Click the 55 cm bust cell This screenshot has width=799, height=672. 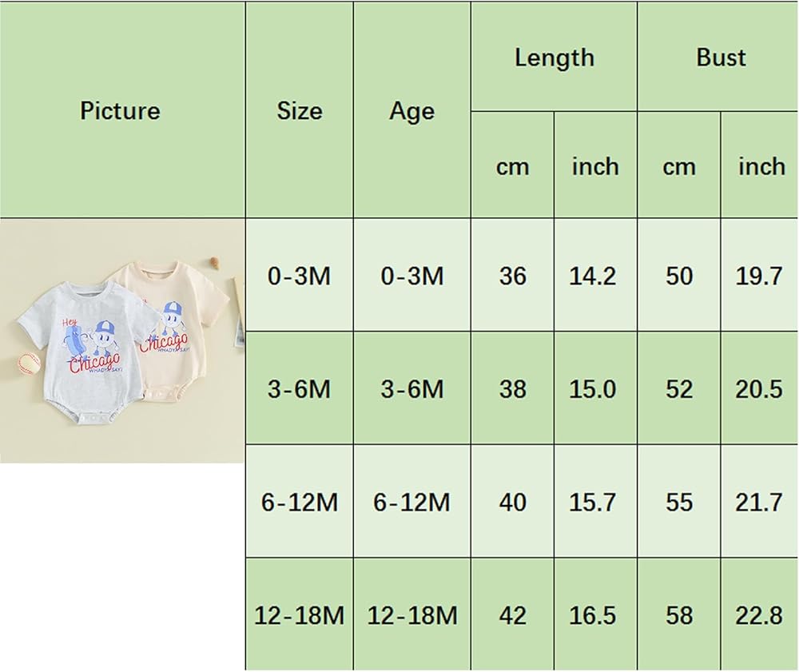click(x=678, y=503)
